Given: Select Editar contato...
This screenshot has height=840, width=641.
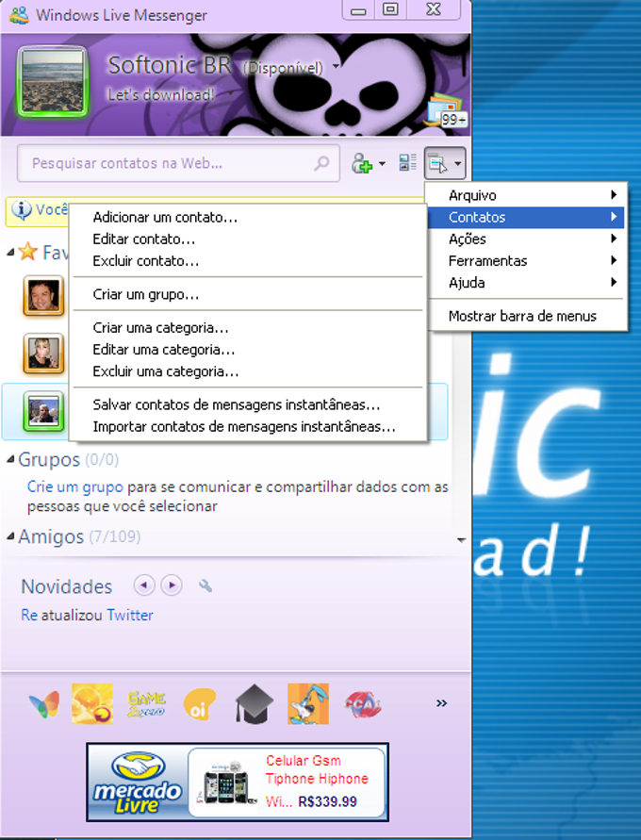Looking at the screenshot, I should coord(248,239).
